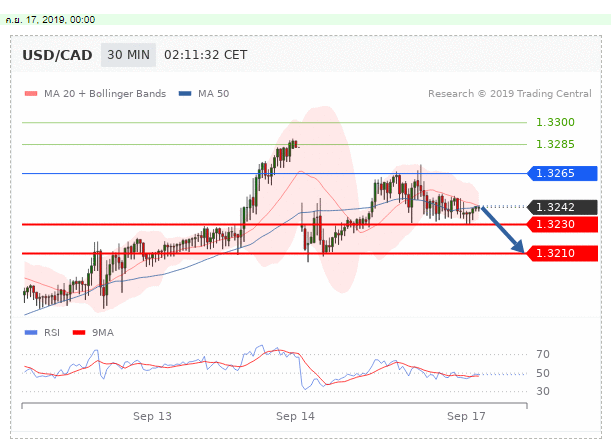Click the black 1.3242 current price tag
This screenshot has width=611, height=448.
562,207
